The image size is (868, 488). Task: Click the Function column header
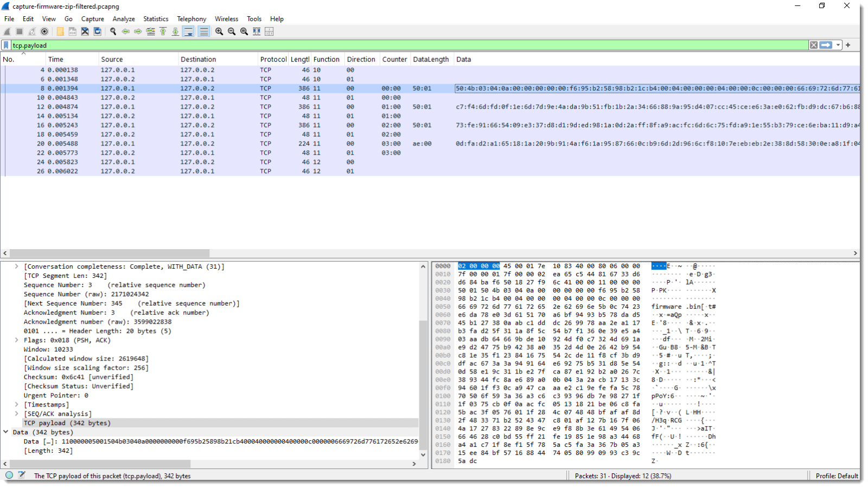[327, 59]
